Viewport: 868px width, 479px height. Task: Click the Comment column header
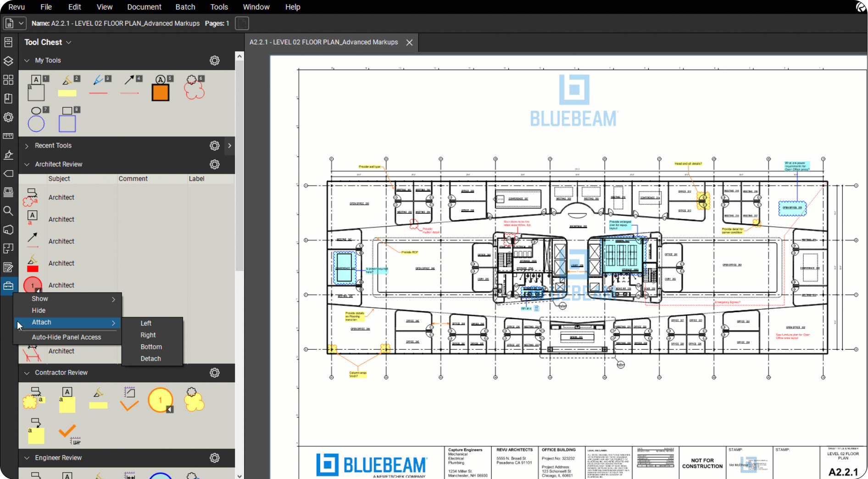pos(133,179)
